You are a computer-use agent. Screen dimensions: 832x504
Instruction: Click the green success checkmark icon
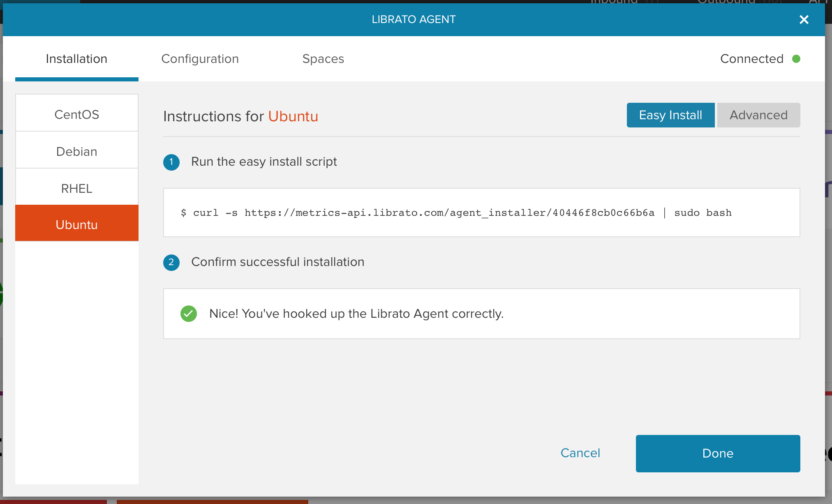click(189, 314)
